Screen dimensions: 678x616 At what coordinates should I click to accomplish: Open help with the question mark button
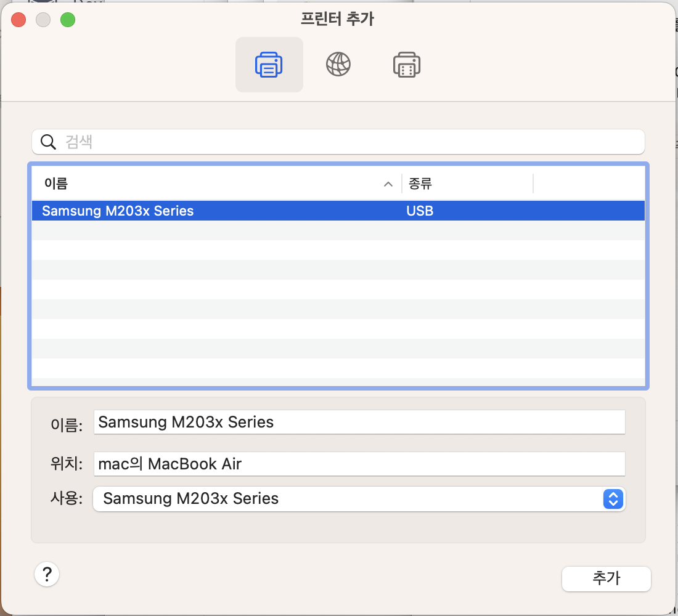coord(47,574)
